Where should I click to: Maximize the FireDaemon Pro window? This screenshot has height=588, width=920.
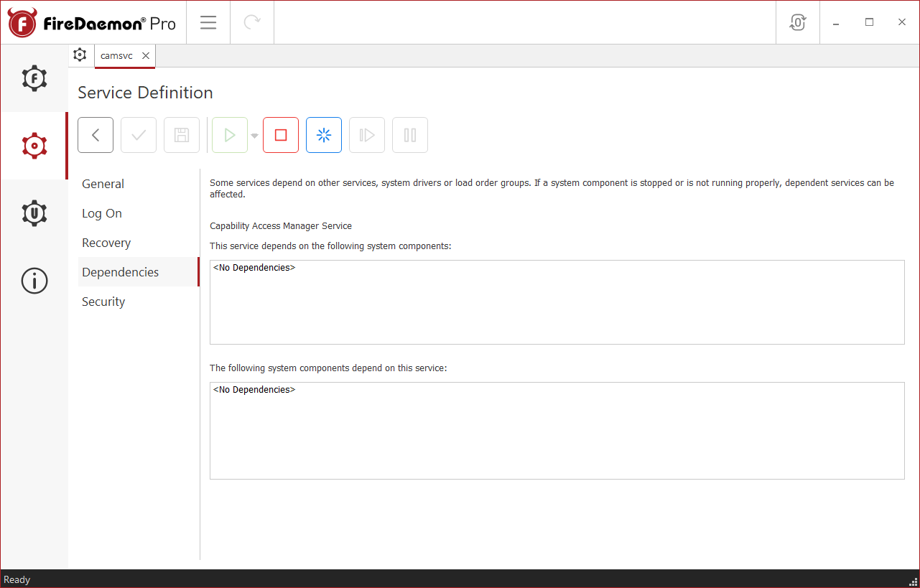[x=869, y=22]
